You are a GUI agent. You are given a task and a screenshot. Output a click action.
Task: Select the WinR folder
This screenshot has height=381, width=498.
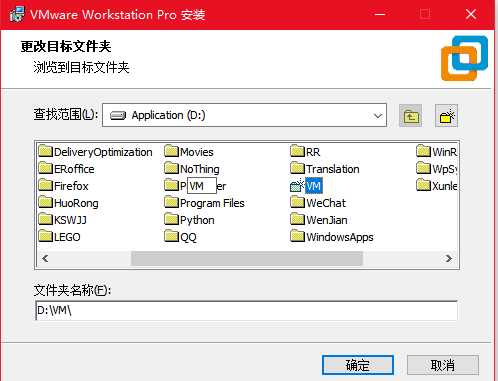pos(436,152)
